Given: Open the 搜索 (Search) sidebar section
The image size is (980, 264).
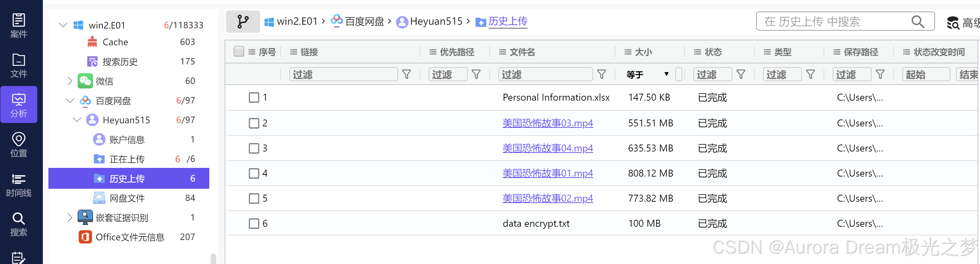Looking at the screenshot, I should [x=19, y=224].
